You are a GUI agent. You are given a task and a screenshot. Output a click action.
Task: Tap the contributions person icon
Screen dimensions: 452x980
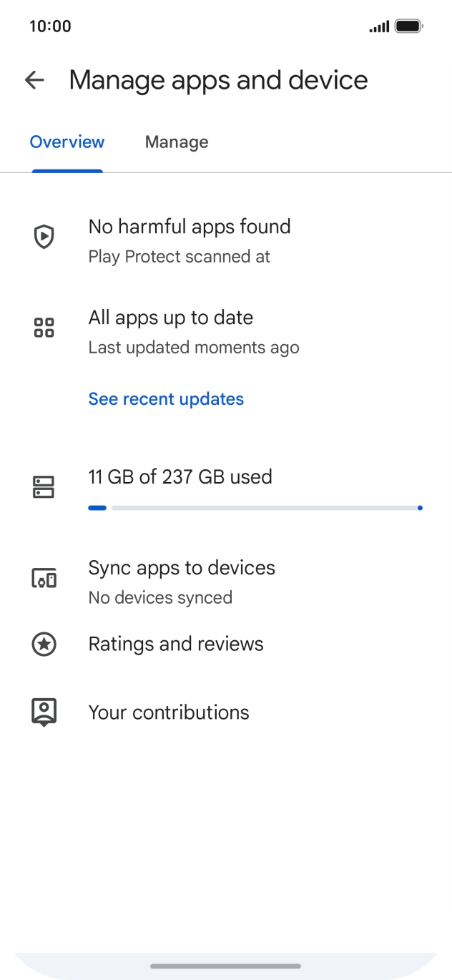[44, 712]
